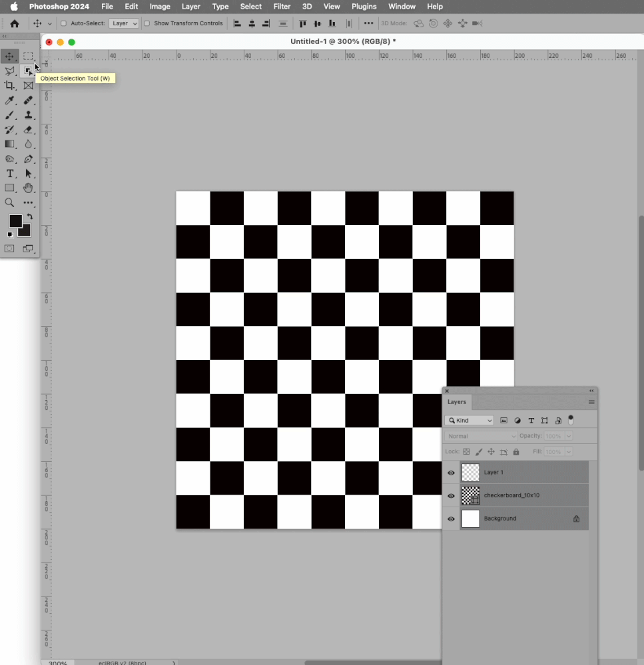644x665 pixels.
Task: Toggle Quick Mask mode
Action: 9,248
